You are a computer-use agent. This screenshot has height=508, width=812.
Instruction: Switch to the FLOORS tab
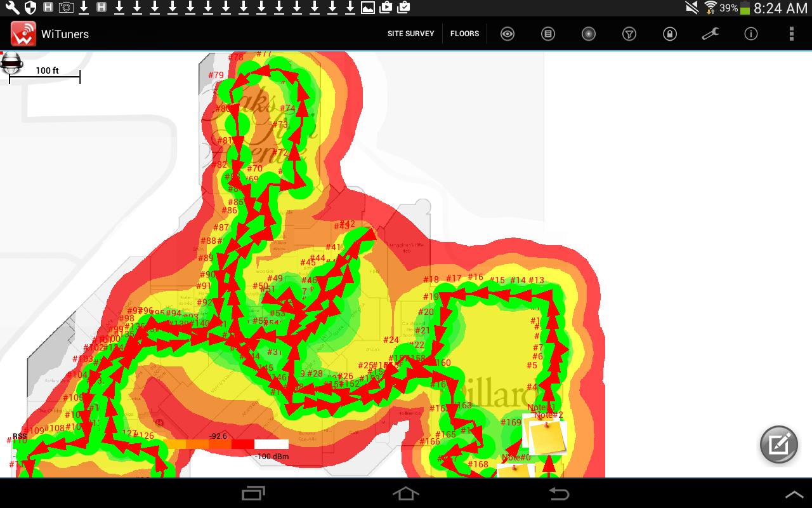tap(465, 34)
